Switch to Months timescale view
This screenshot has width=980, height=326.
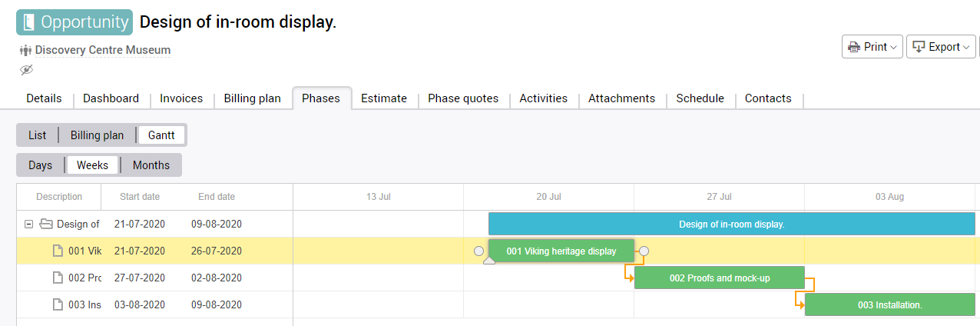tap(151, 165)
